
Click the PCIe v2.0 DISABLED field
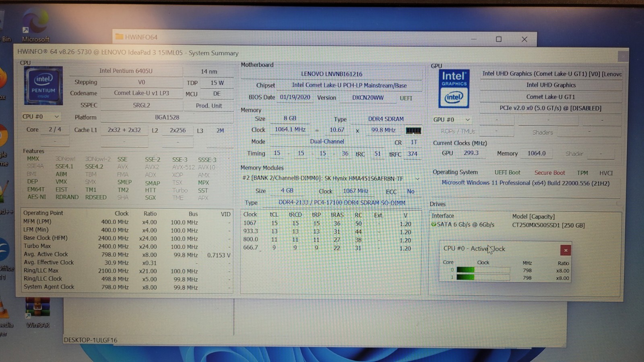tap(550, 108)
